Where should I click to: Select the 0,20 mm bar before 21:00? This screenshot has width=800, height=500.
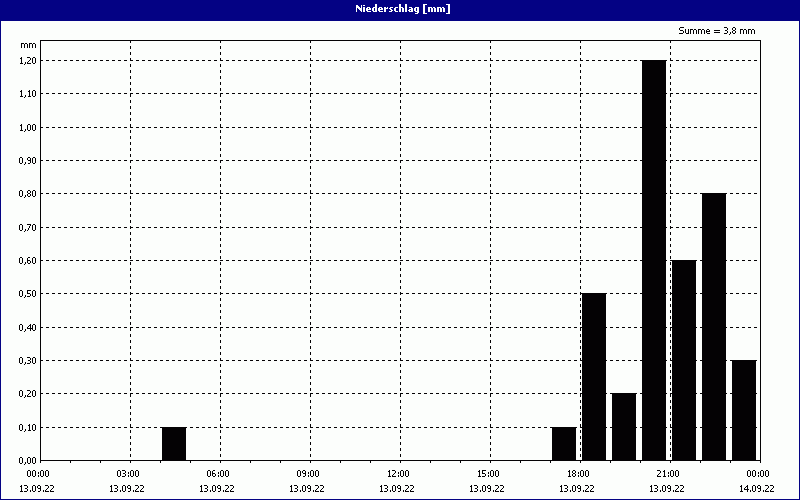(x=624, y=426)
